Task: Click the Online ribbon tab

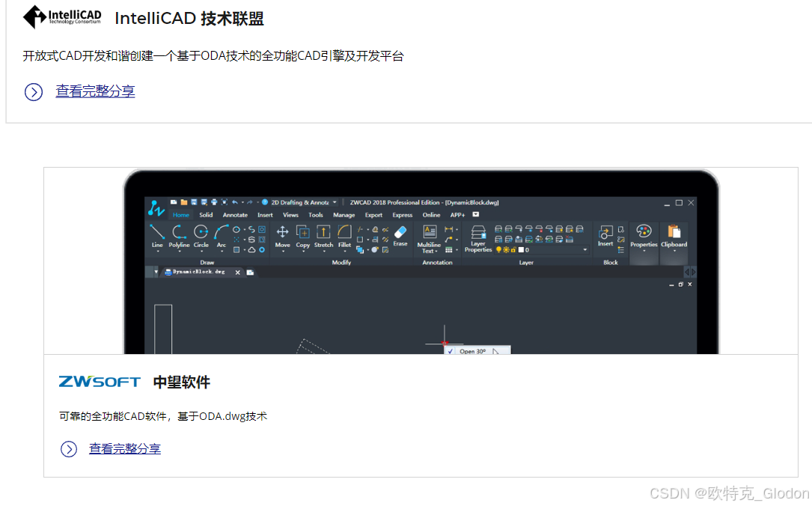Action: point(431,215)
